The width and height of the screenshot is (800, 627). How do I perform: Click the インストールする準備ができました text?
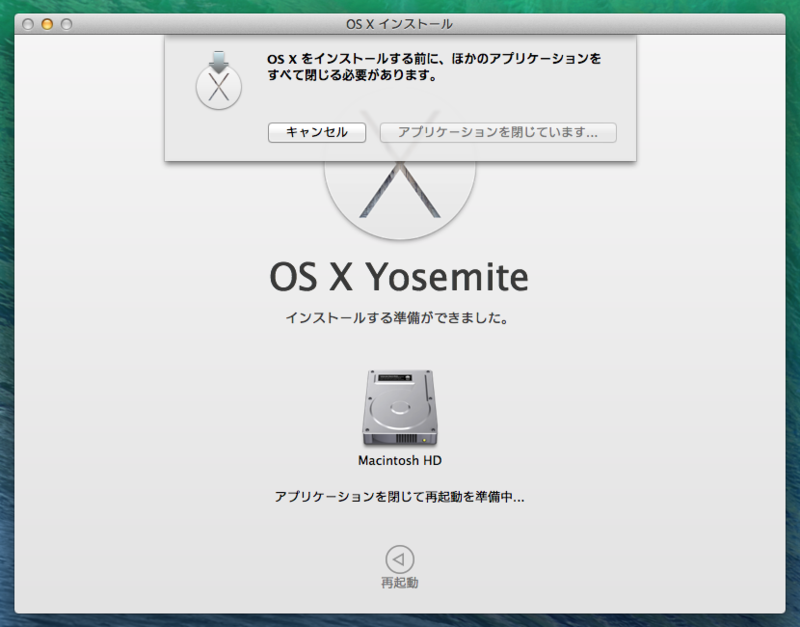point(397,318)
